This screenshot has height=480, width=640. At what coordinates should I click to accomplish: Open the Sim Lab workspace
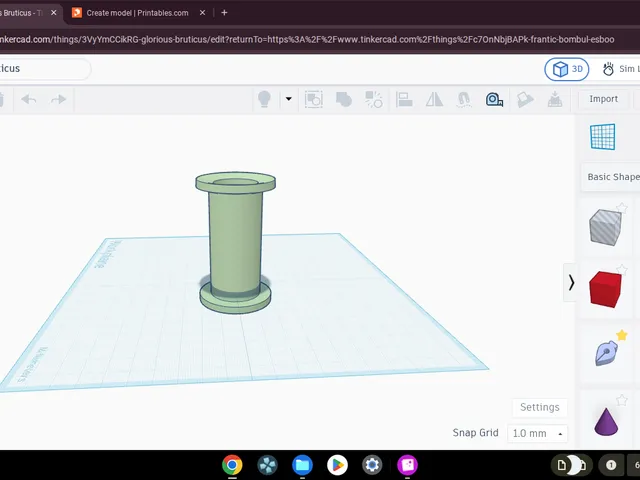click(620, 69)
